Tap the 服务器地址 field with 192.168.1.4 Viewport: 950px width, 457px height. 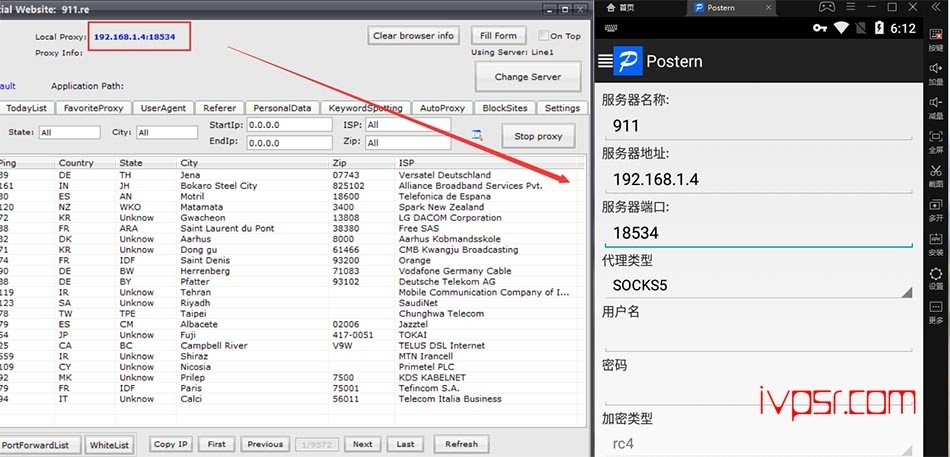(x=758, y=179)
